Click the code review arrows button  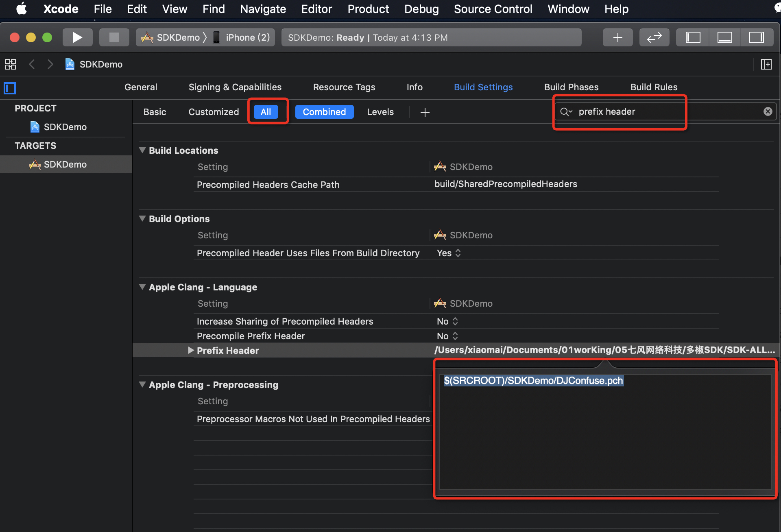coord(654,37)
